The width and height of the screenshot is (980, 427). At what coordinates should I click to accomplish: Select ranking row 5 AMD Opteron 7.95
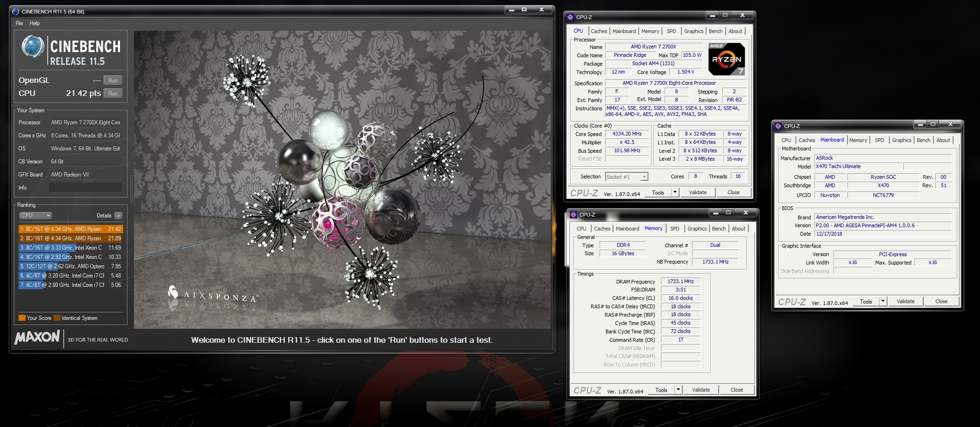[71, 266]
